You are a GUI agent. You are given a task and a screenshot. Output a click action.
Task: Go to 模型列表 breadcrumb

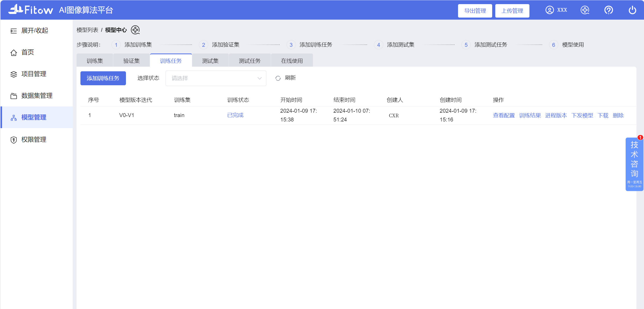tap(87, 30)
